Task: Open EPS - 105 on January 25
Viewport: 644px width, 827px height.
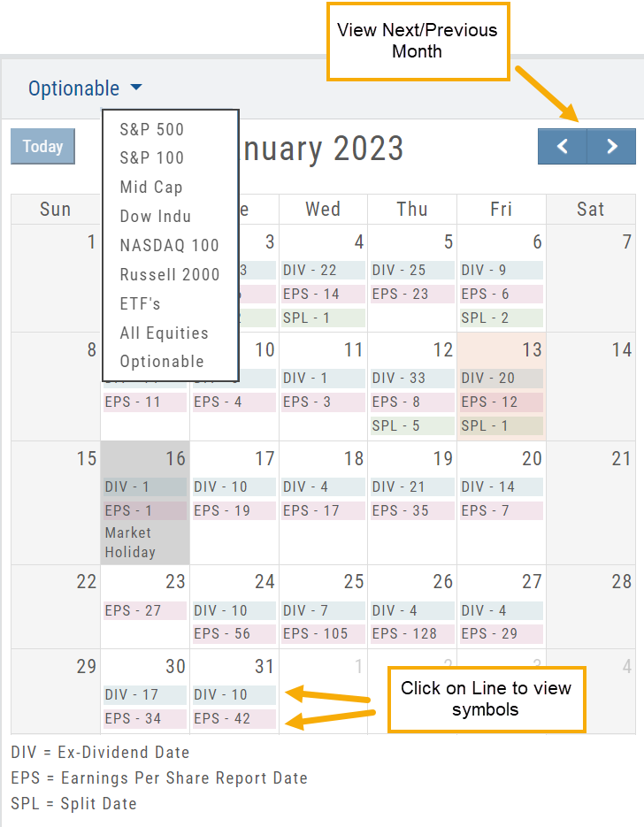Action: (x=323, y=633)
